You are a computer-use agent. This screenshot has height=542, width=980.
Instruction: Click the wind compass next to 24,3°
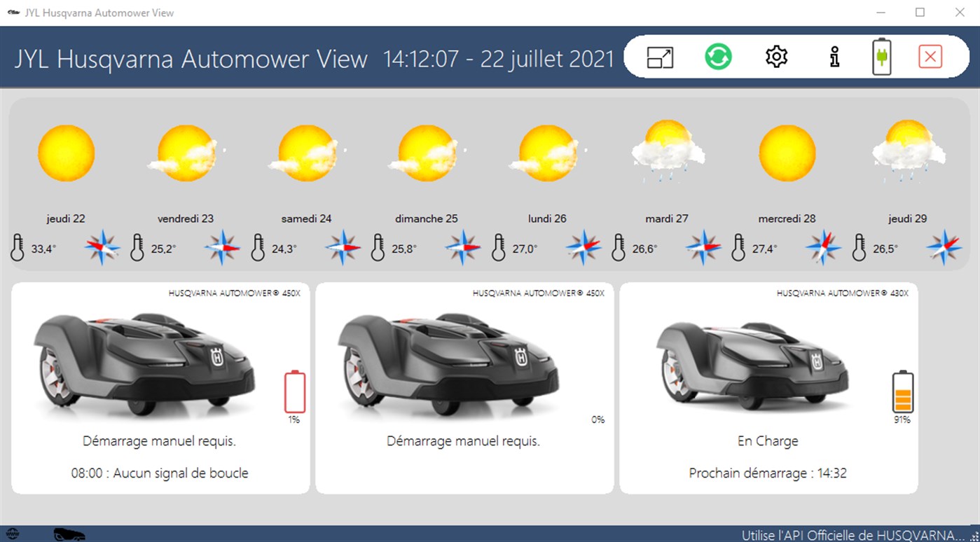[343, 247]
